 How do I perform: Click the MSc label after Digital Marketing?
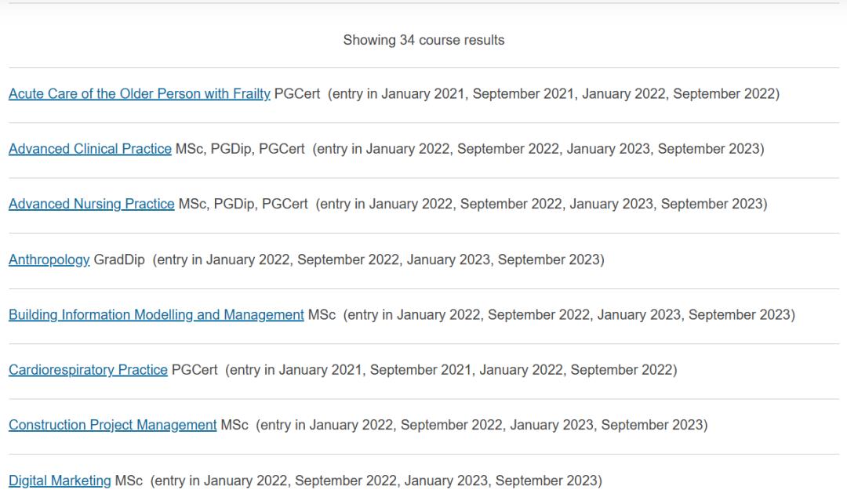pos(129,480)
